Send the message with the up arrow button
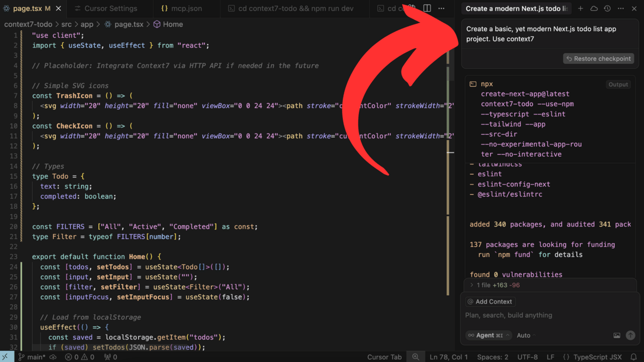The image size is (644, 362). pyautogui.click(x=631, y=336)
